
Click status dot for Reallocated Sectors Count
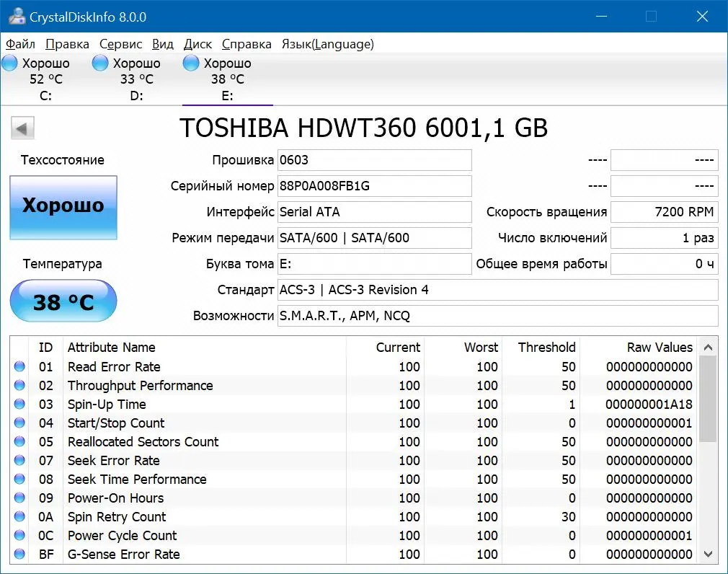click(19, 441)
